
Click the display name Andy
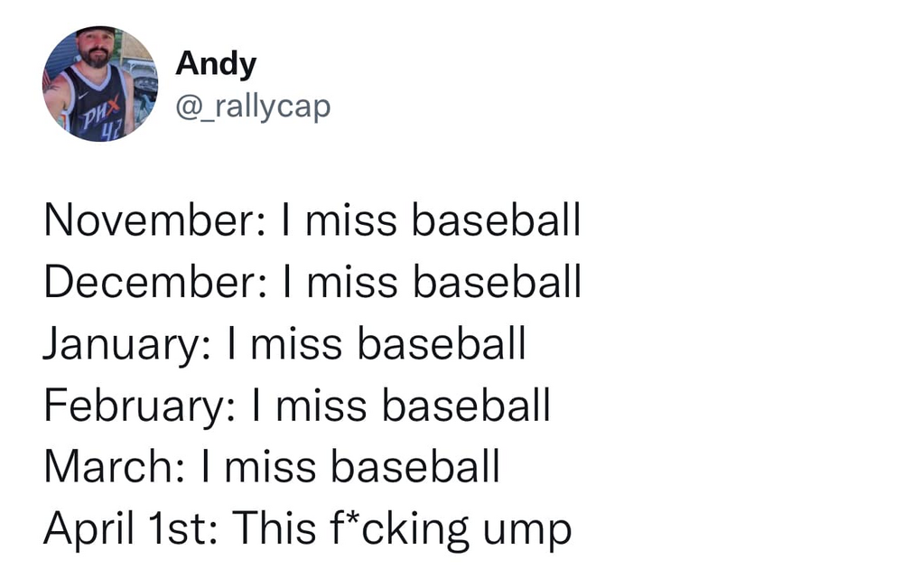pyautogui.click(x=216, y=63)
